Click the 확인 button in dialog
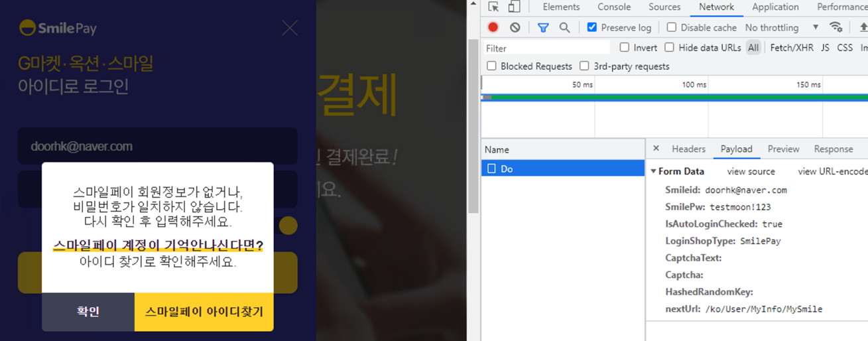The height and width of the screenshot is (341, 868). point(88,311)
